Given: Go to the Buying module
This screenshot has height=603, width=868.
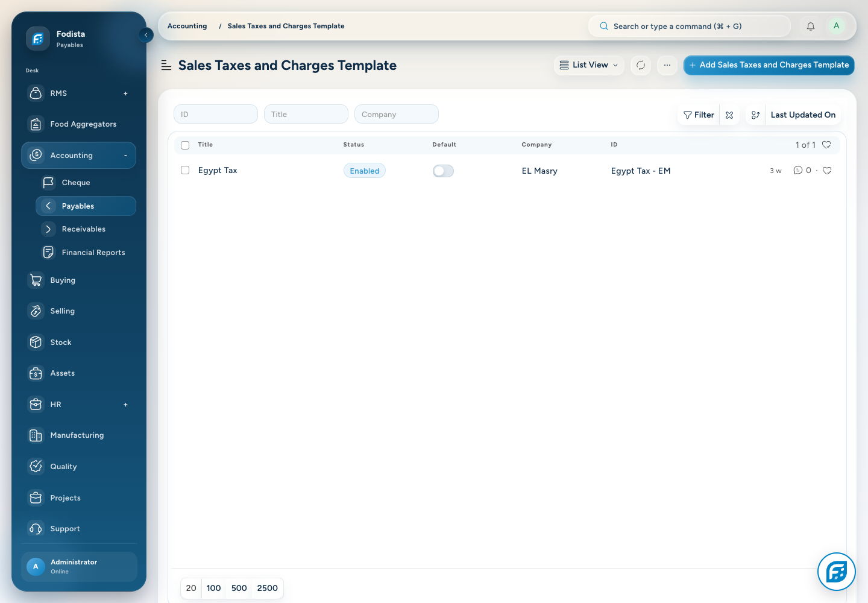Looking at the screenshot, I should point(78,280).
